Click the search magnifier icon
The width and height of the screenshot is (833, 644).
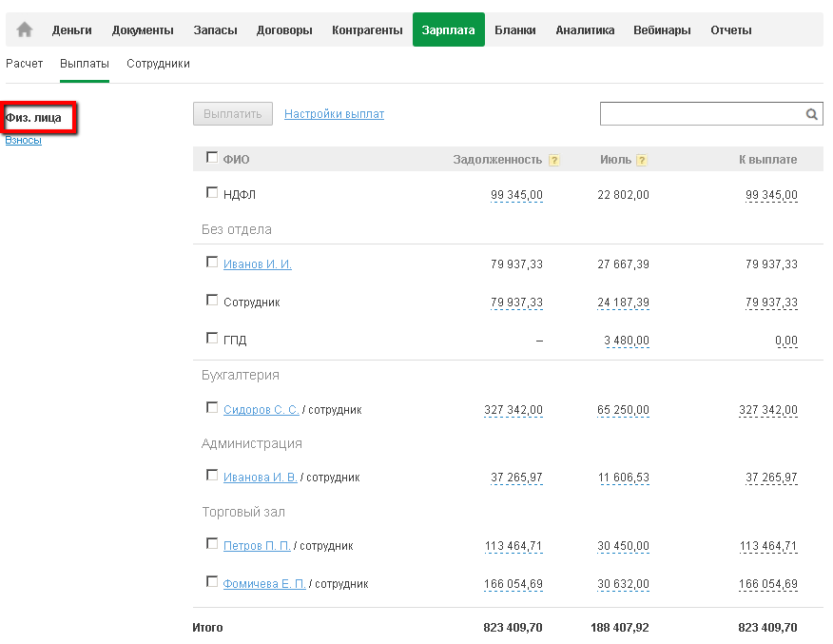click(x=812, y=114)
